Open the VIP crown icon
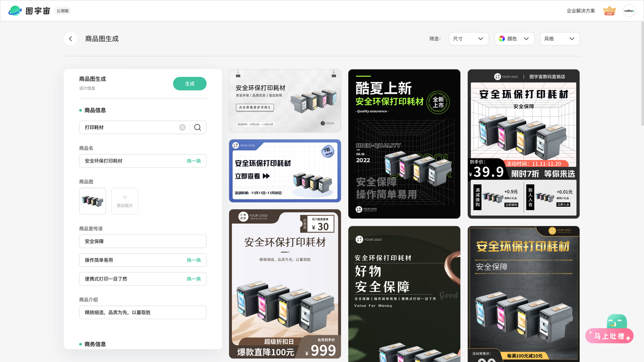The height and width of the screenshot is (362, 644). (609, 11)
